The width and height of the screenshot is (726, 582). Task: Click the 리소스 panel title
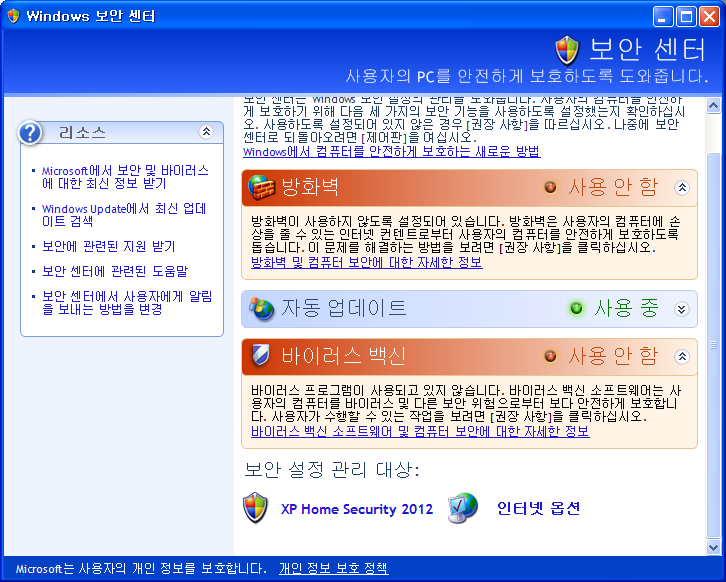point(82,133)
